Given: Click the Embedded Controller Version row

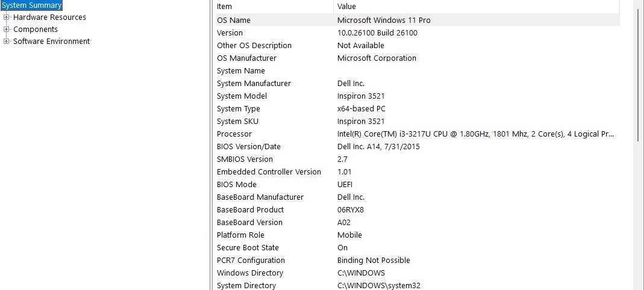Looking at the screenshot, I should [x=417, y=172].
